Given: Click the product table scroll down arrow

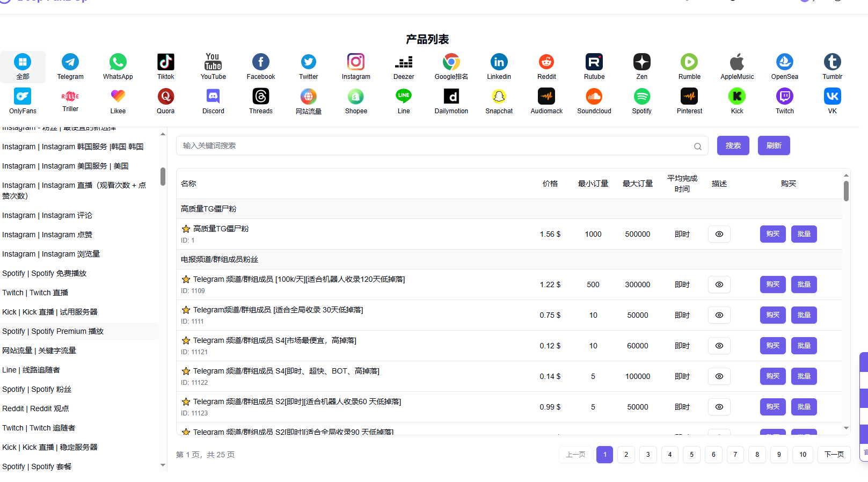Looking at the screenshot, I should (846, 428).
